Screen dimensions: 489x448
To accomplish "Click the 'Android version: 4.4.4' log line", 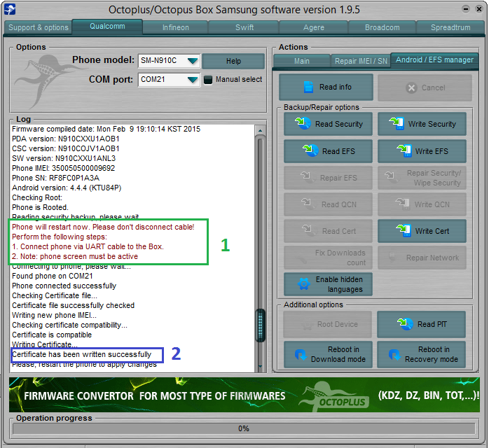I will point(67,188).
